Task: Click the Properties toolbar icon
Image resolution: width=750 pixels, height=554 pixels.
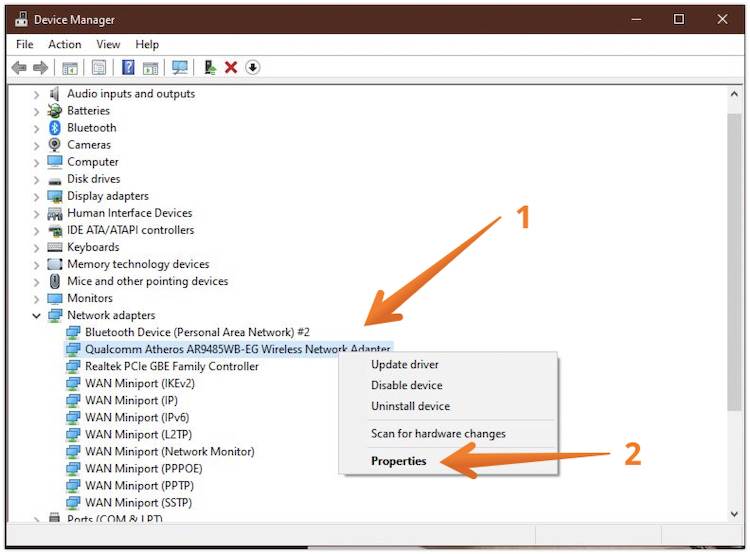Action: pos(99,68)
